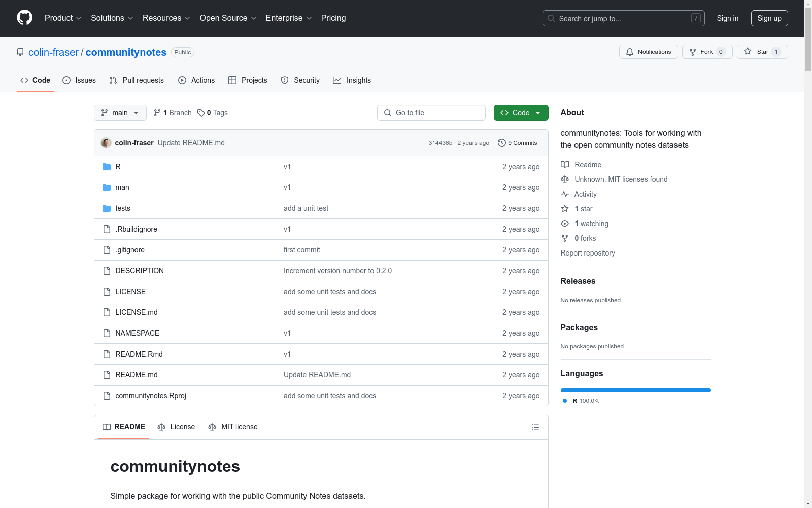Switch to the Pull requests tab
The height and width of the screenshot is (508, 812).
pyautogui.click(x=137, y=80)
